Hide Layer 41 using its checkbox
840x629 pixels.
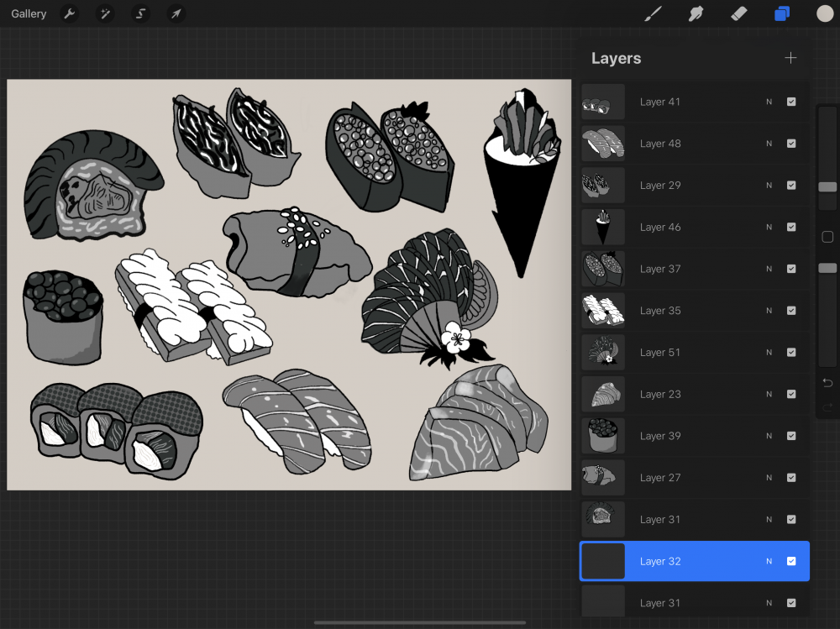[x=791, y=102]
